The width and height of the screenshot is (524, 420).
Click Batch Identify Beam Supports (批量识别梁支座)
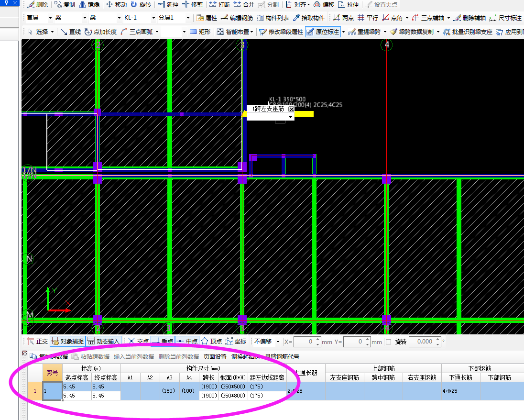click(x=468, y=32)
